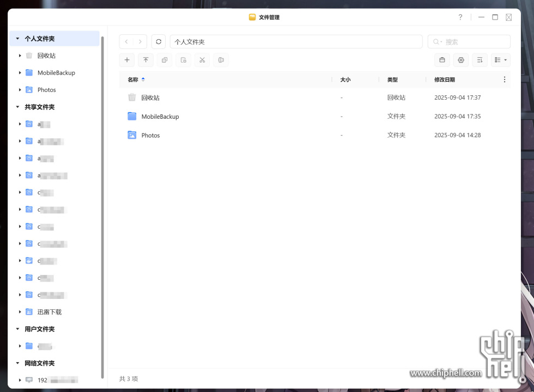
Task: Select the MobileBackup name in file list
Action: point(160,117)
